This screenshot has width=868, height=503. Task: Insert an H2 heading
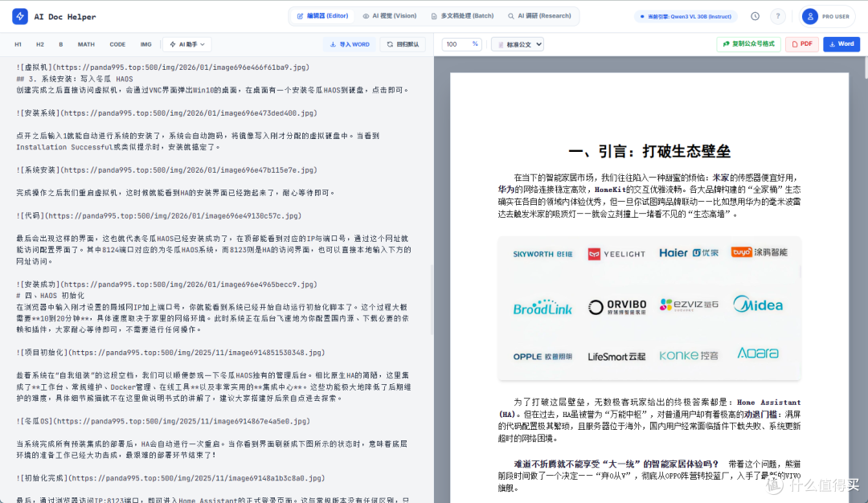40,44
